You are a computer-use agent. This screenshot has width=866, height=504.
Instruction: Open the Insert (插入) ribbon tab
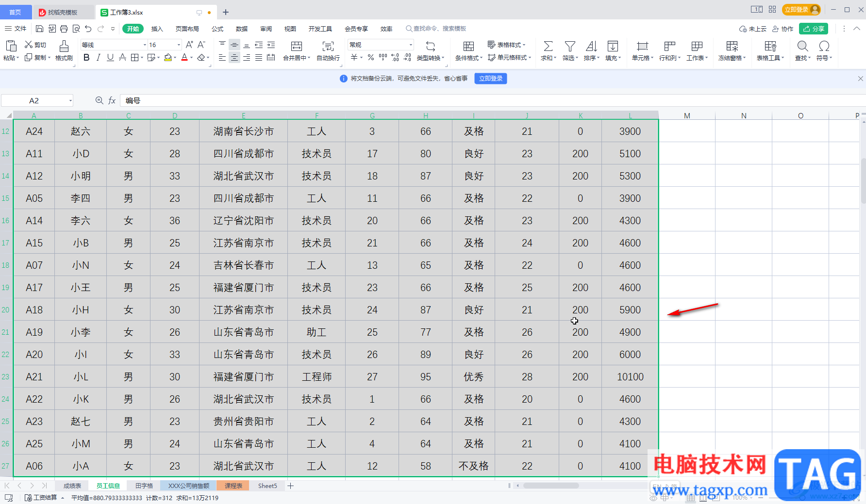click(157, 29)
